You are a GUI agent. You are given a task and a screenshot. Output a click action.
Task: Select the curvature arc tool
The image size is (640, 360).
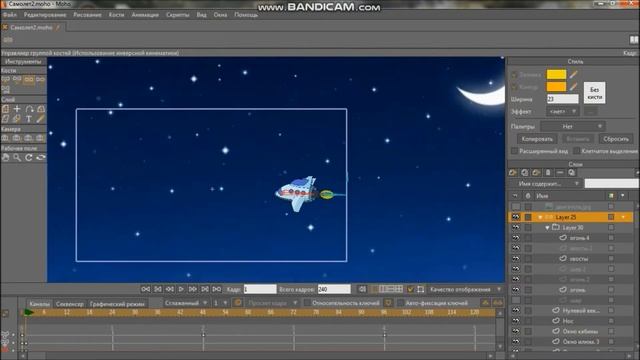[x=29, y=109]
